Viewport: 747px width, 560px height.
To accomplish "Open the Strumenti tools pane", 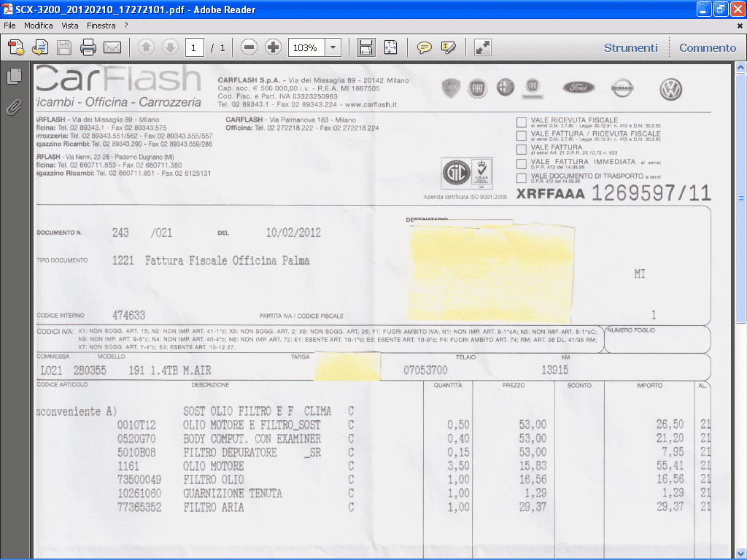I will (630, 48).
